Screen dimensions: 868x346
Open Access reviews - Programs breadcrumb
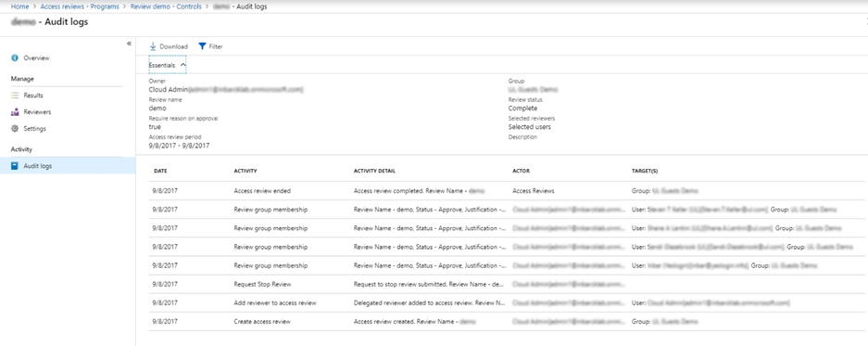tap(80, 6)
